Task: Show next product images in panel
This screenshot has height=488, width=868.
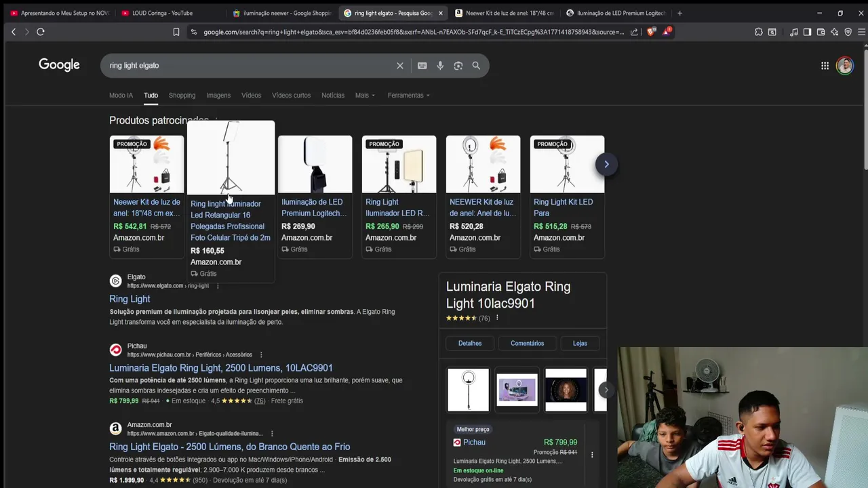Action: click(x=606, y=390)
